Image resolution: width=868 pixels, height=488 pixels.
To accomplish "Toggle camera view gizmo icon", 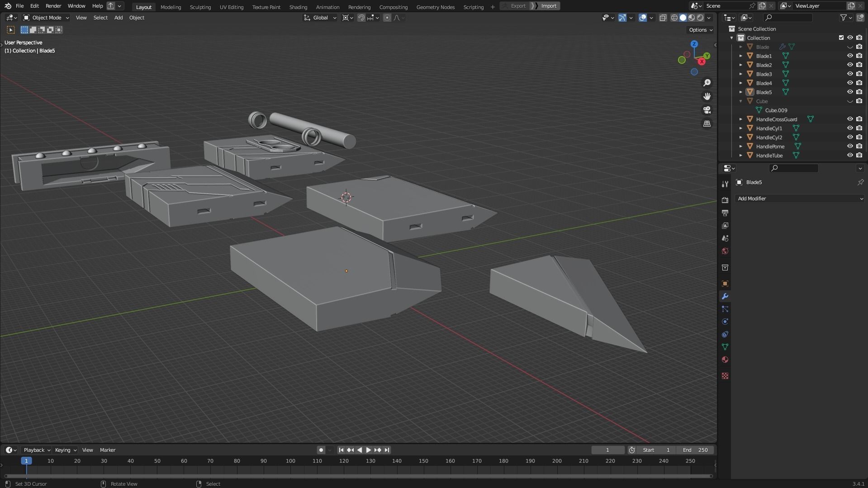I will (707, 110).
